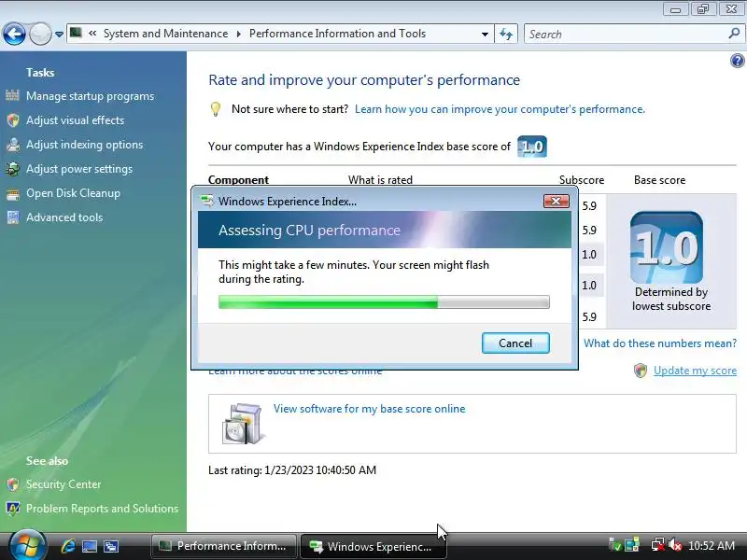Click the What is rated column header
The width and height of the screenshot is (747, 560).
380,180
